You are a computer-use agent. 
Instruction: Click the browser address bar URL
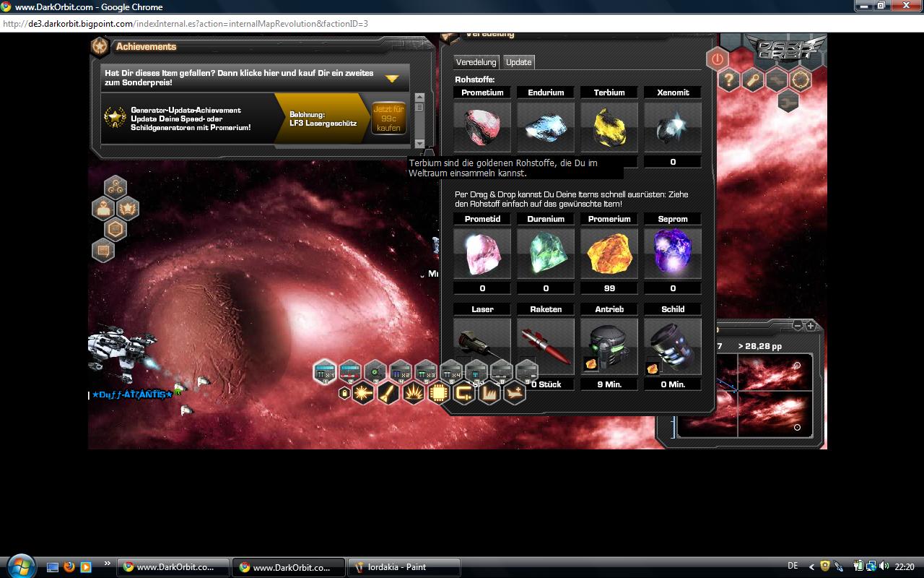point(186,24)
